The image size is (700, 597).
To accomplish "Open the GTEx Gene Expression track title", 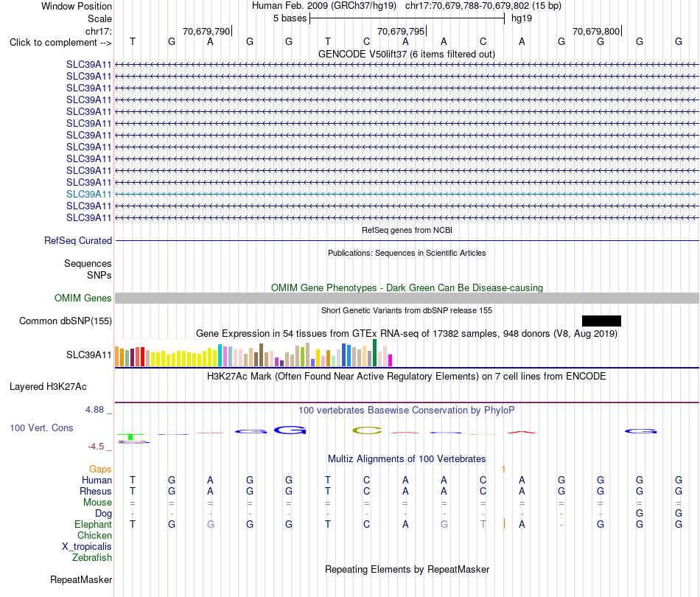I will coord(407,334).
